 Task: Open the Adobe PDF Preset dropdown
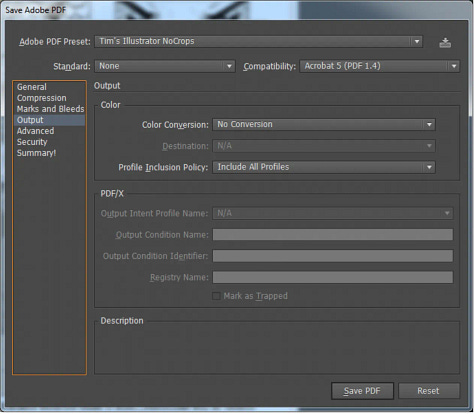258,42
